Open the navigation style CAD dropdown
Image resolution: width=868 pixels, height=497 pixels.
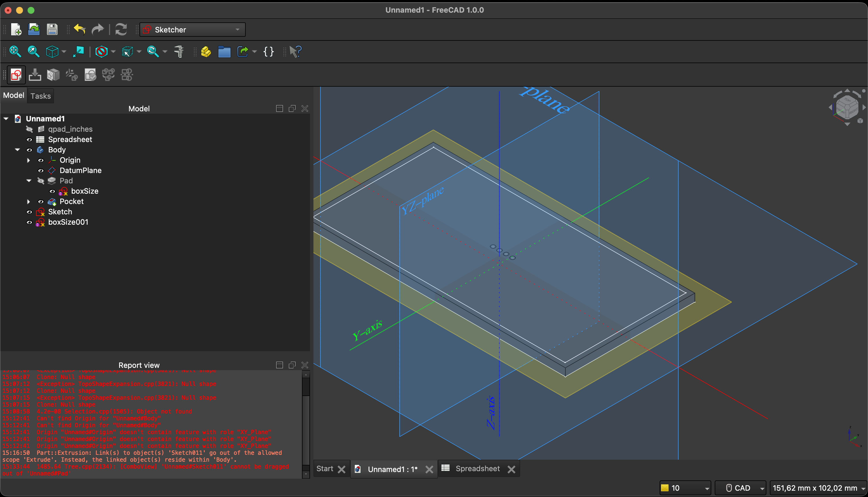point(741,488)
